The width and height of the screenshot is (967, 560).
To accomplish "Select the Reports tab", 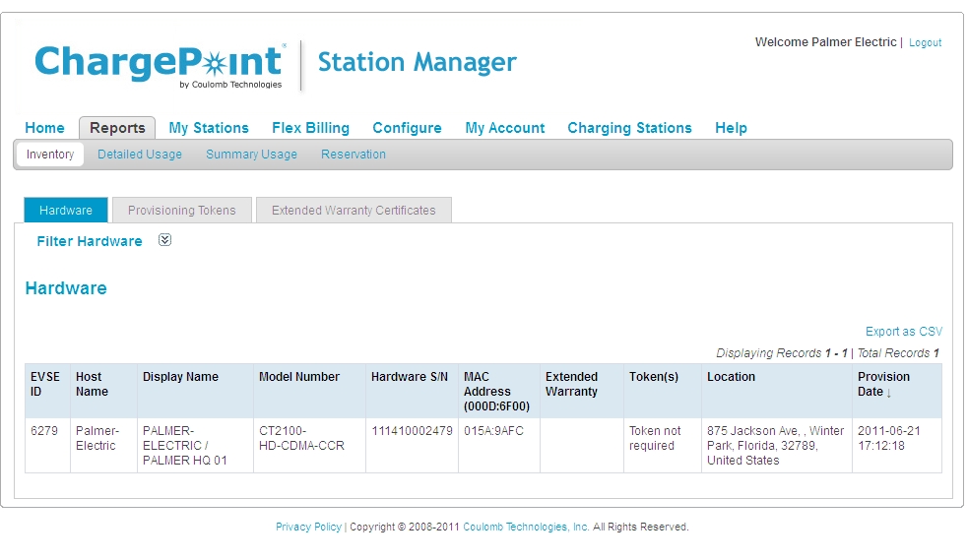I will pyautogui.click(x=117, y=128).
